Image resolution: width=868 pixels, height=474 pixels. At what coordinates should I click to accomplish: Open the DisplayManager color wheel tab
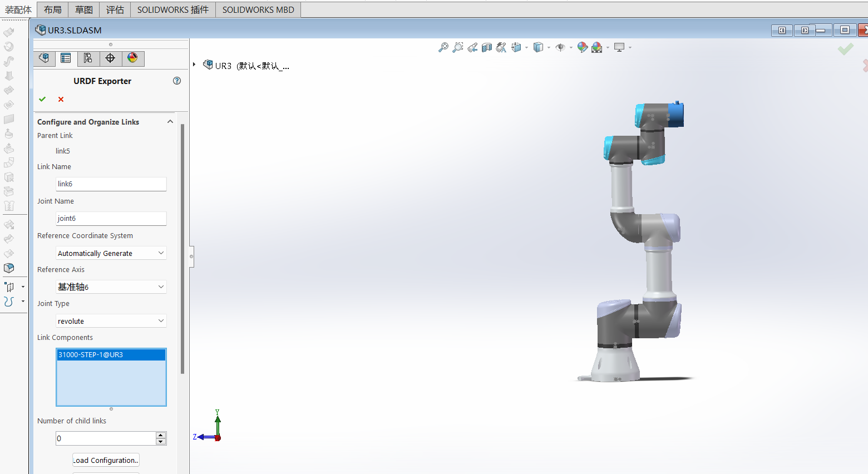[x=132, y=58]
